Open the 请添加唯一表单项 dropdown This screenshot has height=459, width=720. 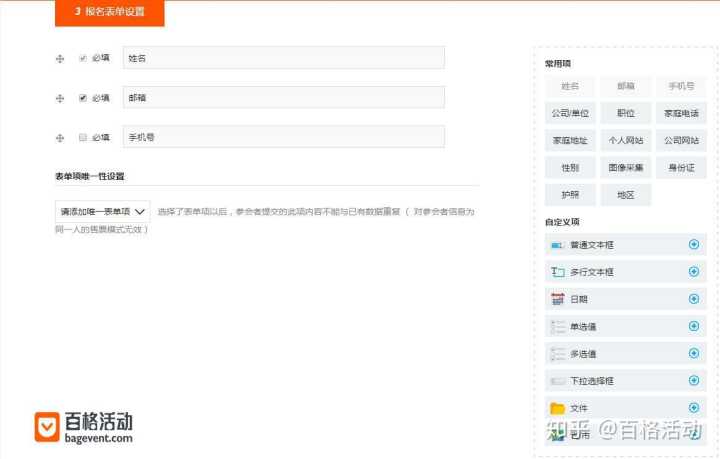pos(103,211)
